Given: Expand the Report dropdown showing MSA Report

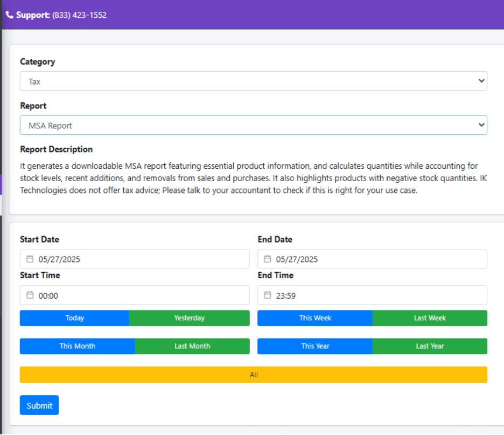Looking at the screenshot, I should click(x=253, y=126).
